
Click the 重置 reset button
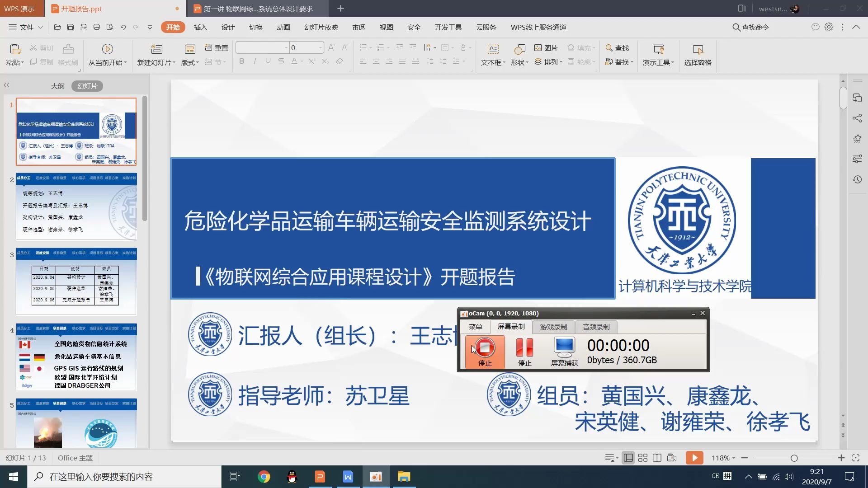tap(217, 48)
